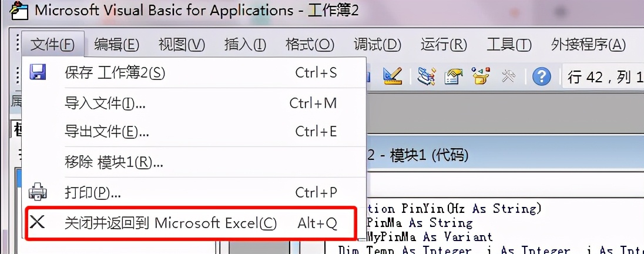The height and width of the screenshot is (254, 644).
Task: Open the 视图(V) menu
Action: pos(182,44)
